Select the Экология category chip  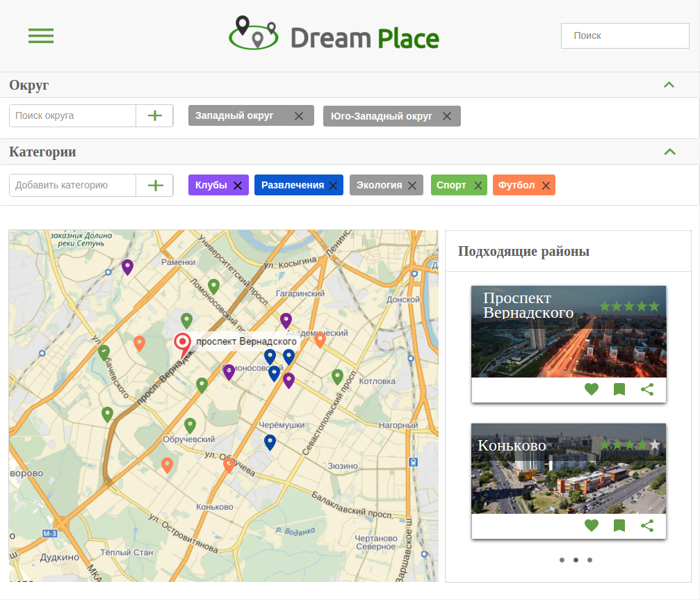(x=386, y=185)
